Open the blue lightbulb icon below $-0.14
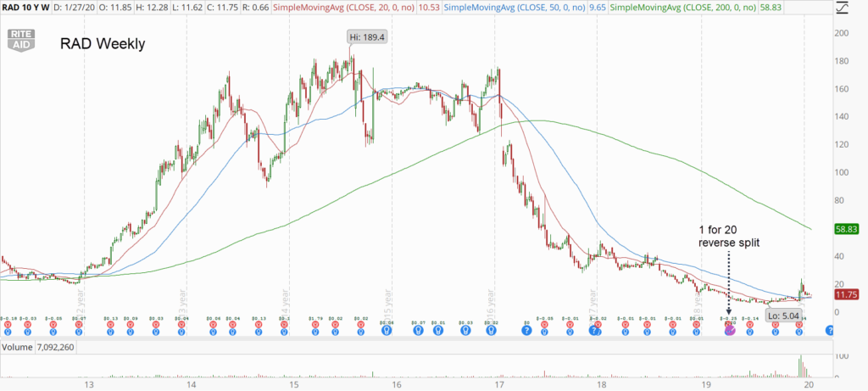Image resolution: width=868 pixels, height=391 pixels. [x=749, y=332]
